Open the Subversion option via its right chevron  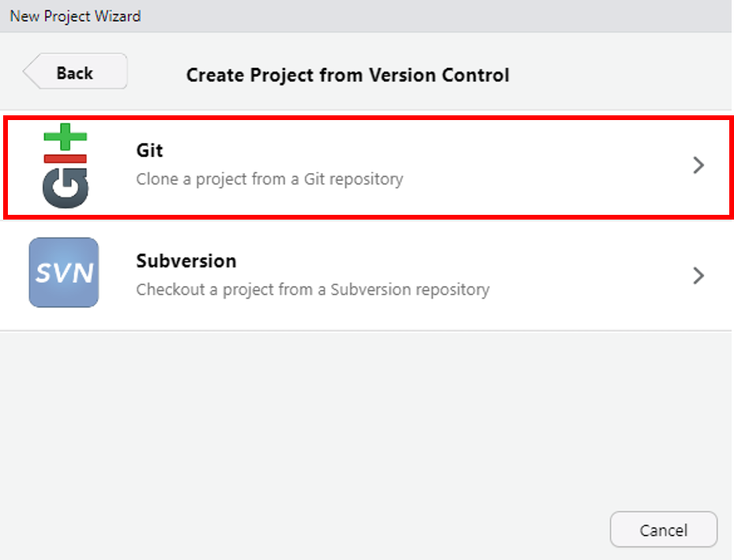pyautogui.click(x=698, y=276)
